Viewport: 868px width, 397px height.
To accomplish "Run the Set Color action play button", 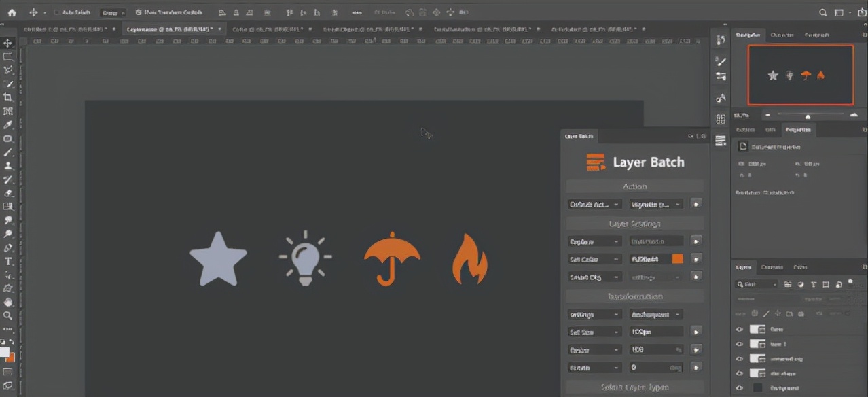I will point(695,259).
